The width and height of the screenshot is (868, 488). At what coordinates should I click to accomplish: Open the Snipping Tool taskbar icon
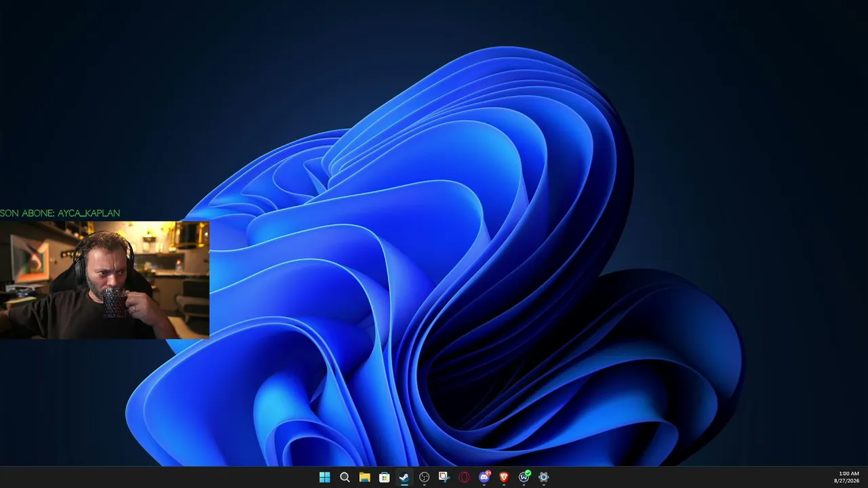coord(443,477)
